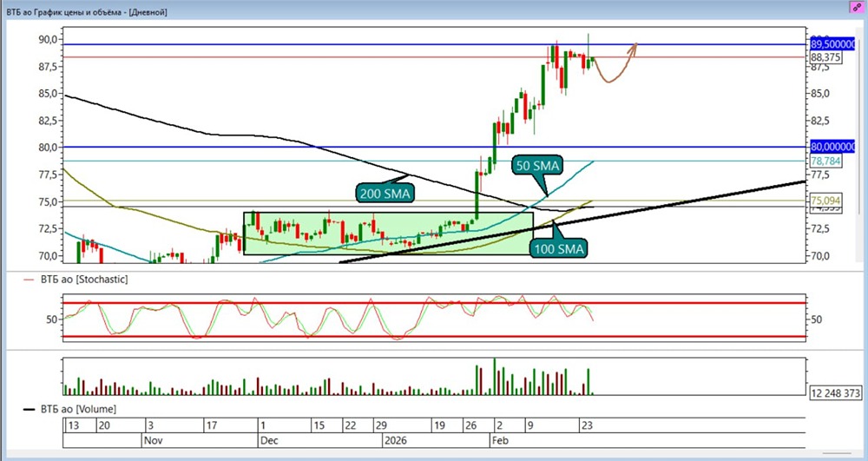This screenshot has width=868, height=461.
Task: Select the green consolidation rectangle
Action: tap(386, 234)
